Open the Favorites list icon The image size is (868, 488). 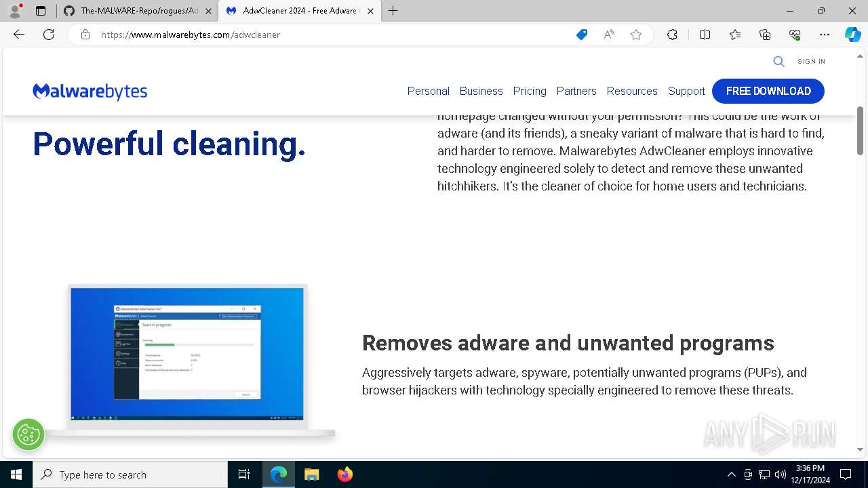click(735, 35)
